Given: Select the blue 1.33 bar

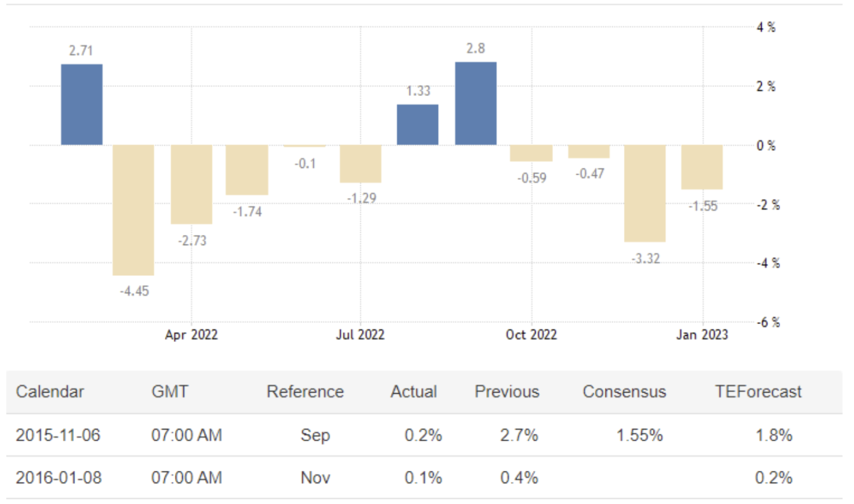Looking at the screenshot, I should tap(418, 125).
